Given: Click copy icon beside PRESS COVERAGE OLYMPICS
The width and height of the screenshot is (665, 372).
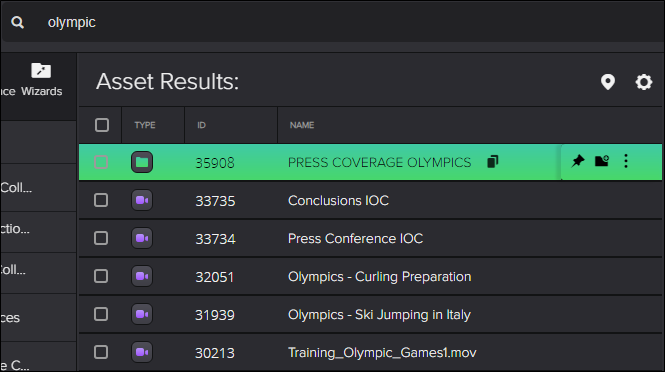Looking at the screenshot, I should click(x=492, y=162).
